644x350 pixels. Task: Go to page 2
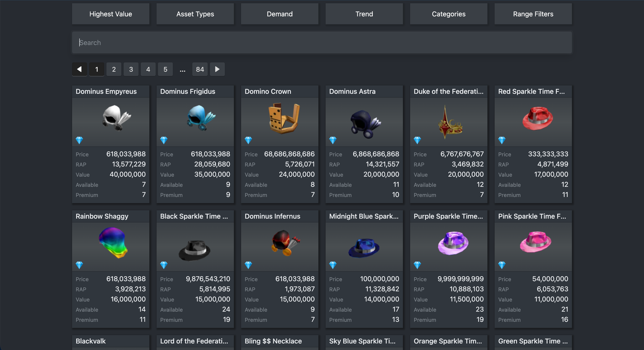tap(114, 69)
